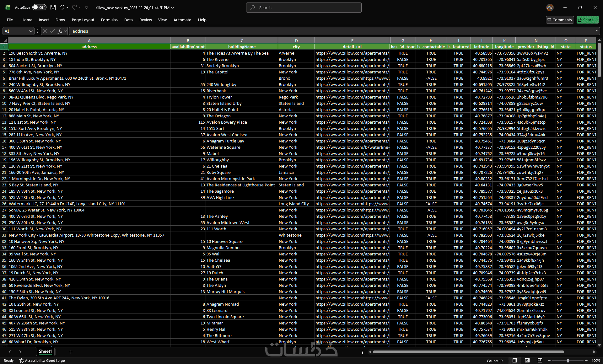Image resolution: width=603 pixels, height=364 pixels.
Task: Open the Undo history dropdown arrow
Action: [67, 8]
